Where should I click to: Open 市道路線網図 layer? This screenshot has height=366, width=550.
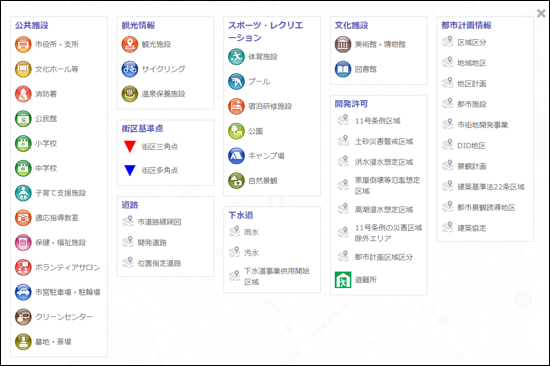tap(152, 222)
